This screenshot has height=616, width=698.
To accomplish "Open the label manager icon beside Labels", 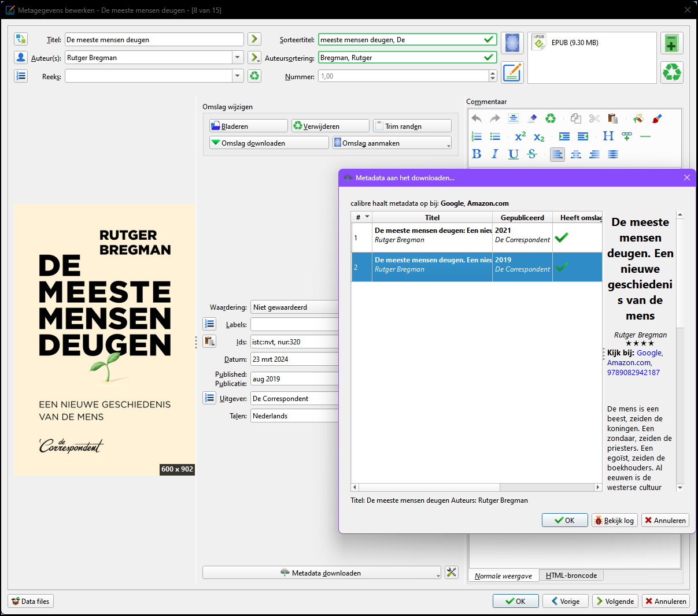I will [x=209, y=324].
